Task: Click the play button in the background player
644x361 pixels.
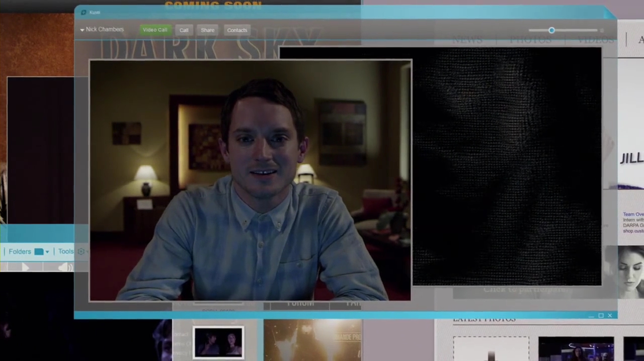Action: [25, 267]
